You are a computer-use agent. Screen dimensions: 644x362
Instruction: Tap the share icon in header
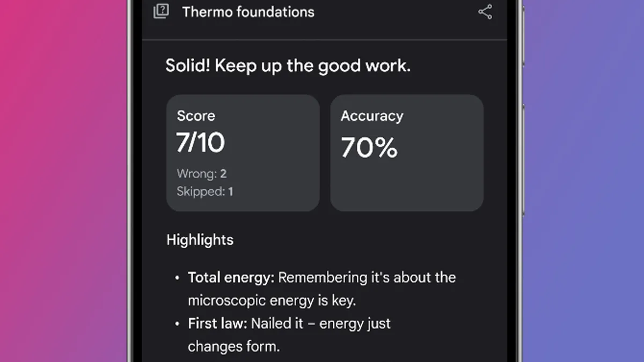485,12
